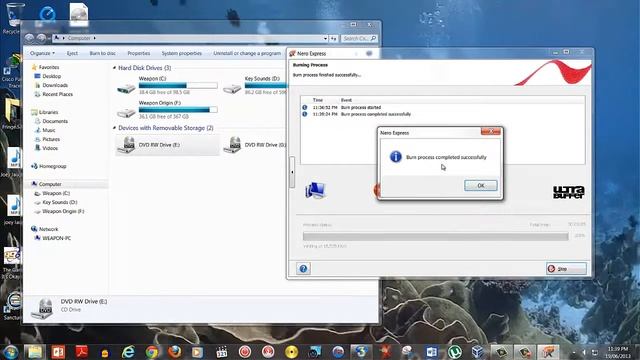Open Windows Explorer from the taskbar
The width and height of the screenshot is (640, 360).
pos(35,351)
